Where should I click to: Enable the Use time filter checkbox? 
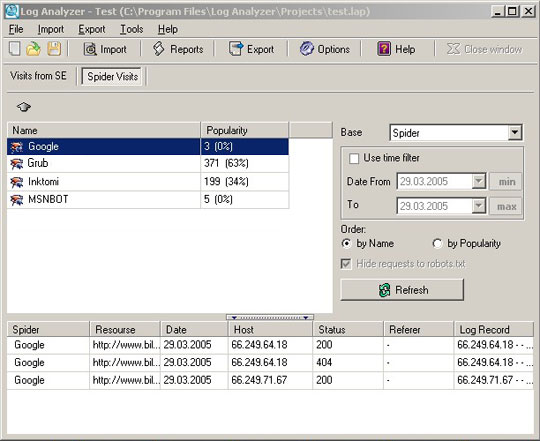coord(354,159)
